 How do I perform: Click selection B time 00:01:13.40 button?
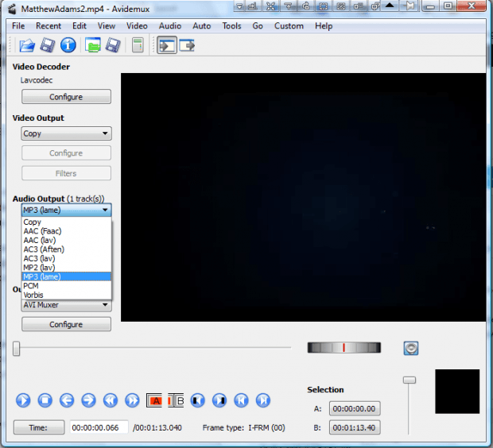(355, 427)
